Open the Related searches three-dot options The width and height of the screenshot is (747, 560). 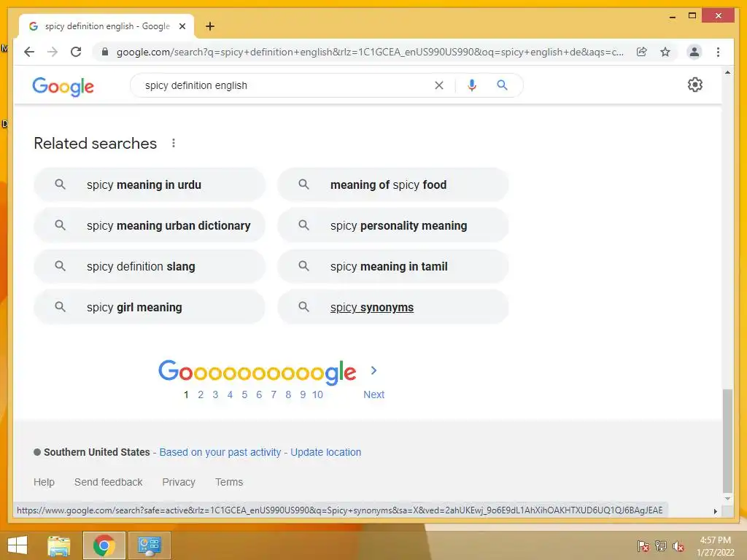point(174,144)
